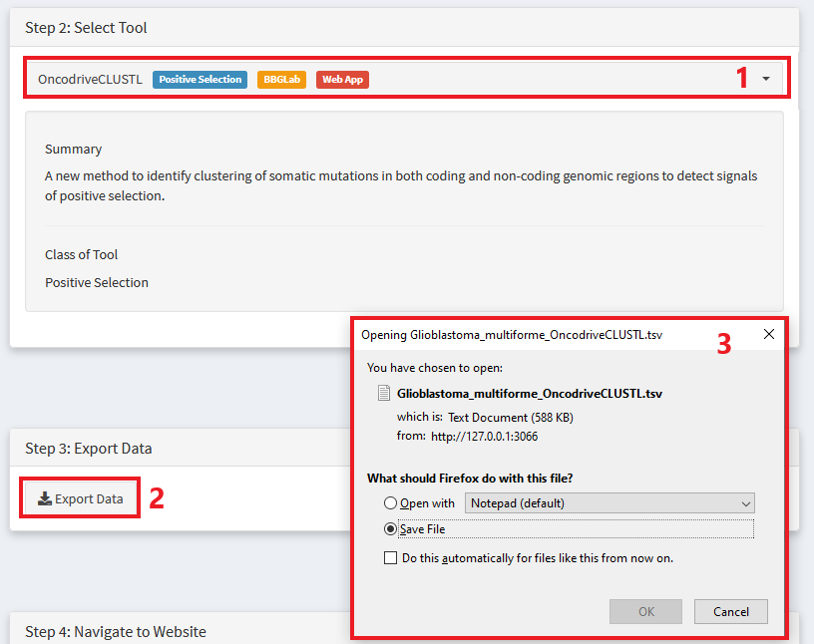Click the 'Text Document (588 KB)' text
The height and width of the screenshot is (644, 814).
pos(511,418)
